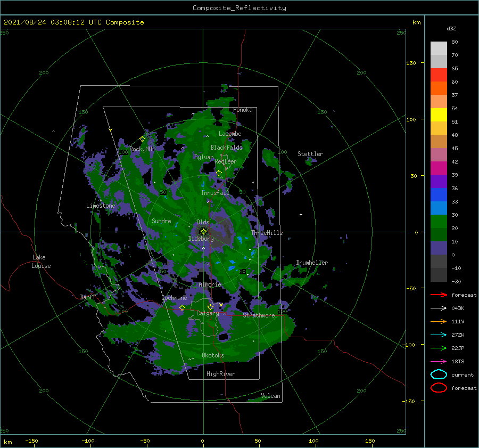Pick the white 70–80 dBZ color band
Screen dimensions: 479x448
coord(439,48)
